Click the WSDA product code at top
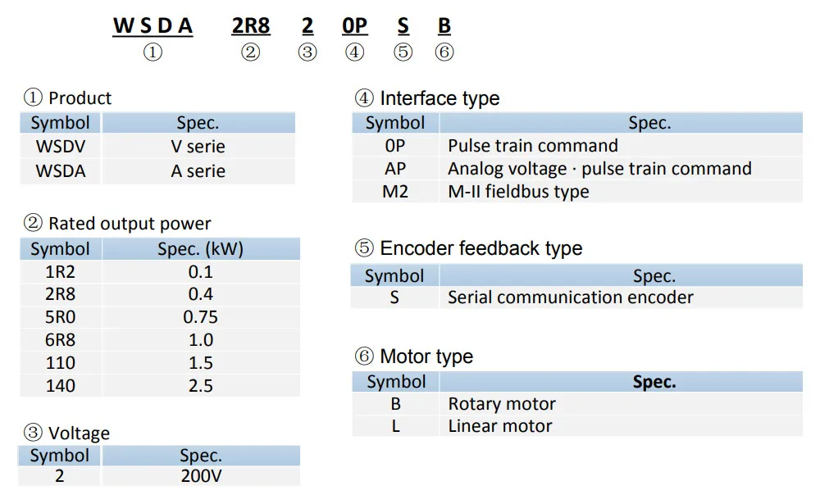The height and width of the screenshot is (504, 820). [x=153, y=26]
